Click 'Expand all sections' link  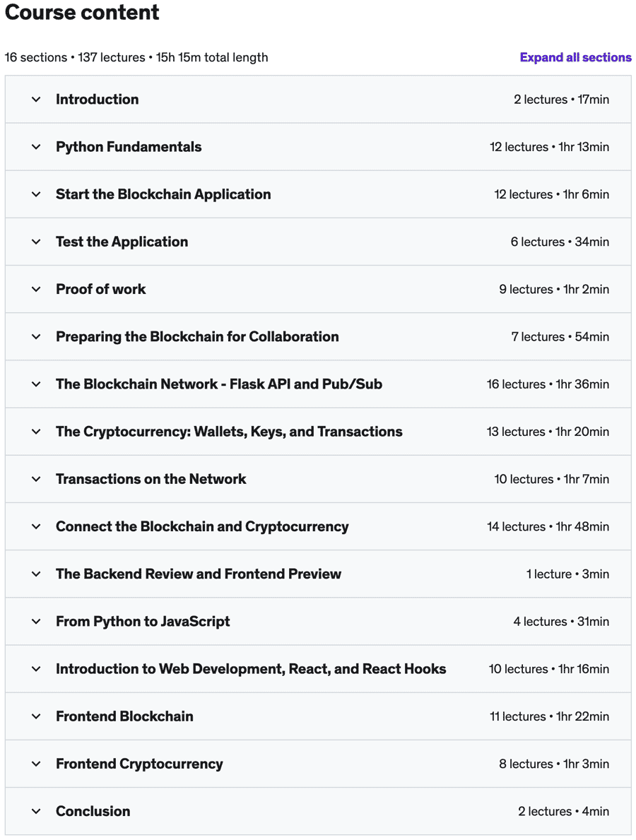pos(575,57)
